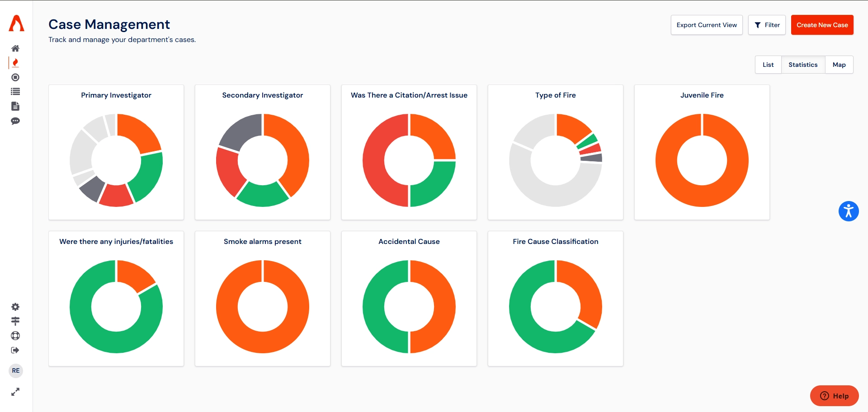Open the Filter panel

point(767,25)
